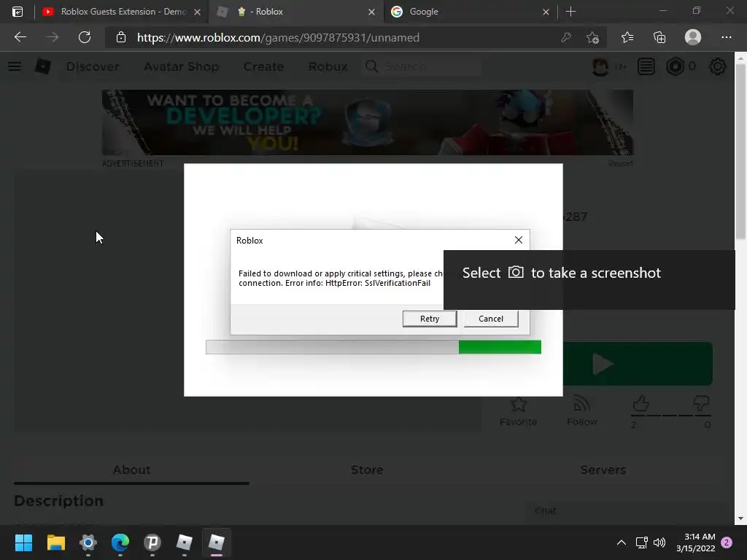Open the Settings gear app on taskbar
Image resolution: width=747 pixels, height=560 pixels.
click(88, 542)
